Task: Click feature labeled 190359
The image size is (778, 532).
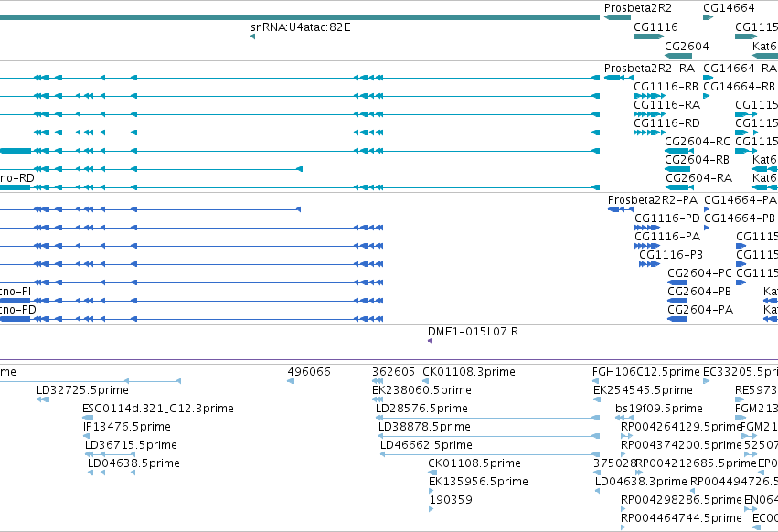Action: [451, 500]
